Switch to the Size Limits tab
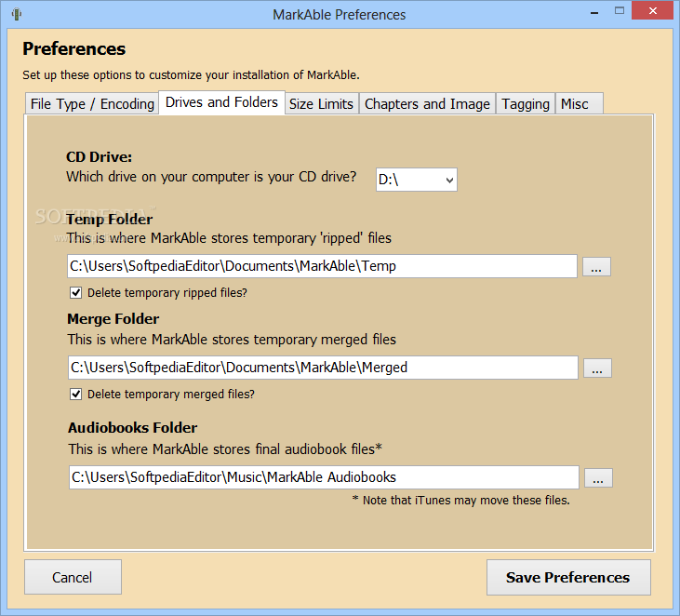 (x=321, y=104)
